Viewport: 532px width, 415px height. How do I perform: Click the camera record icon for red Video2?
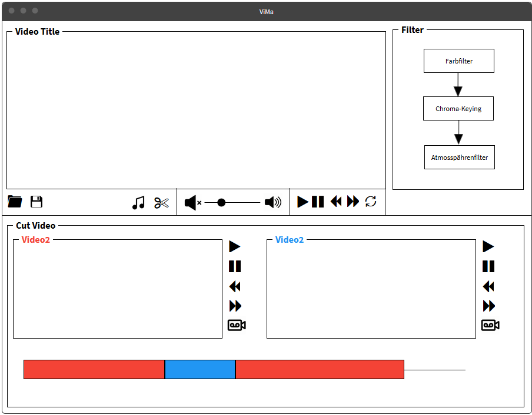click(237, 325)
